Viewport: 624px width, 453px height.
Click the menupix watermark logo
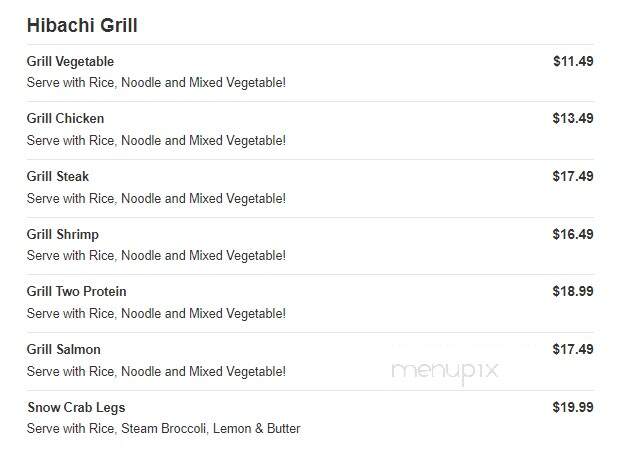click(445, 372)
